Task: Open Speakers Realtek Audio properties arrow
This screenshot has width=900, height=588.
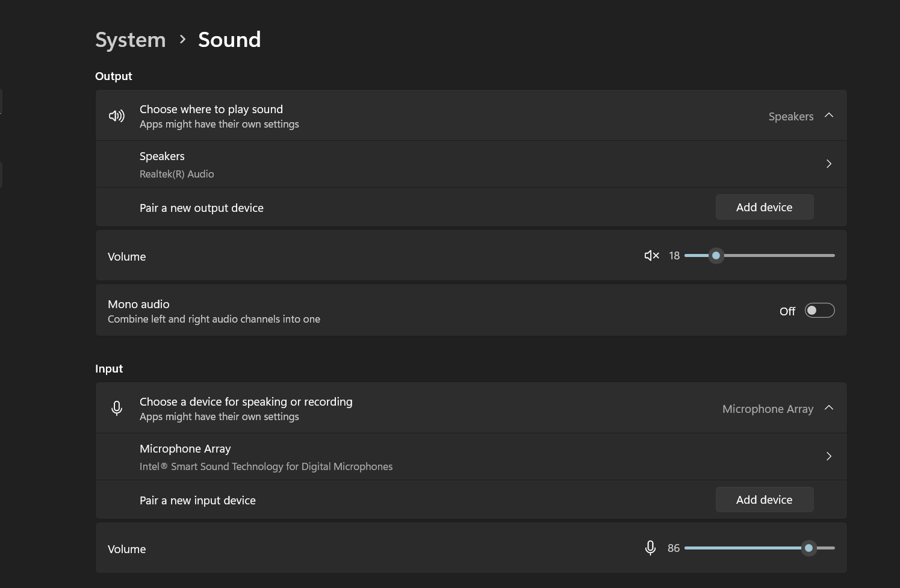Action: [829, 164]
